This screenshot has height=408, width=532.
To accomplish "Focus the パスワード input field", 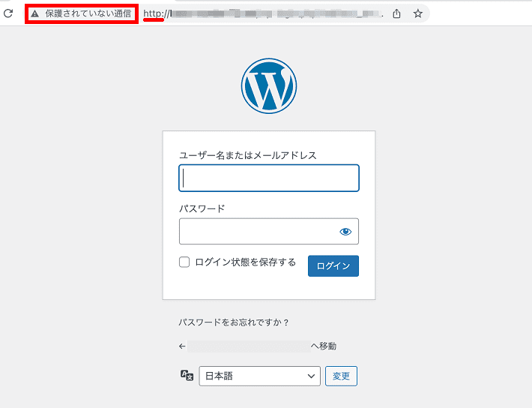I will point(269,231).
